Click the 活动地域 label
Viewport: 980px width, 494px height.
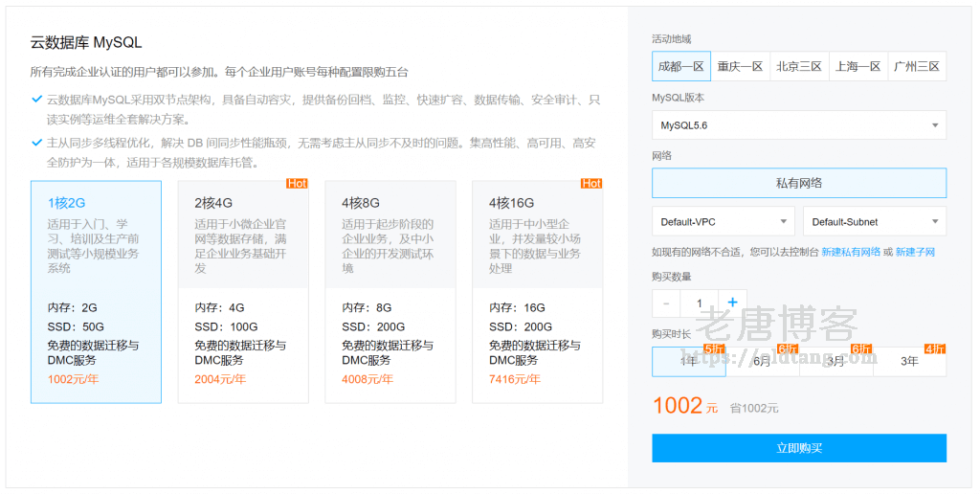(671, 38)
